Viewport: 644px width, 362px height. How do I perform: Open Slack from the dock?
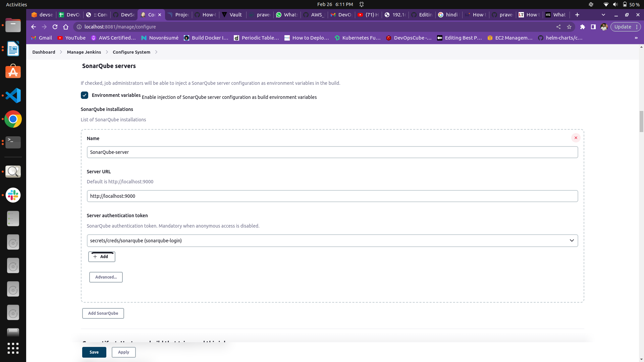[x=13, y=195]
